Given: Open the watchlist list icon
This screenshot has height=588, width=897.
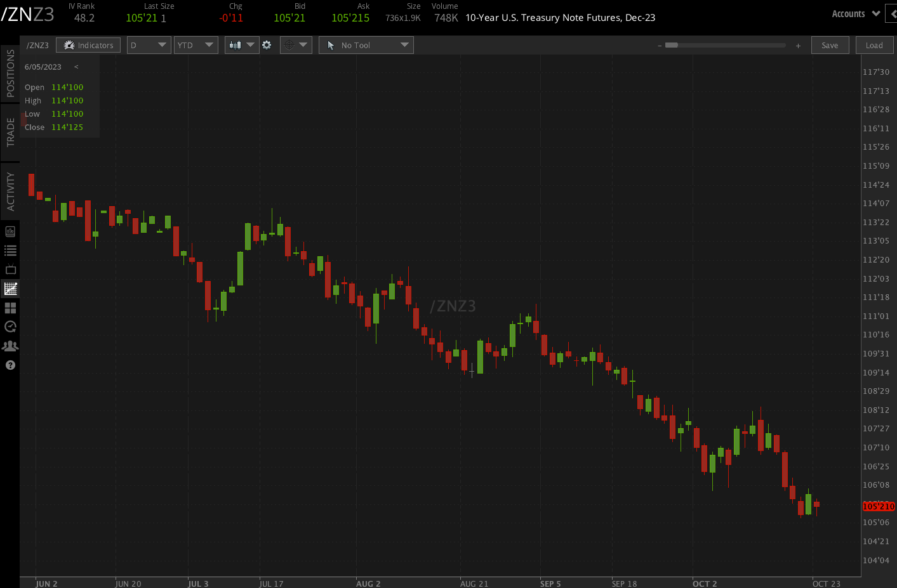Looking at the screenshot, I should click(x=10, y=251).
